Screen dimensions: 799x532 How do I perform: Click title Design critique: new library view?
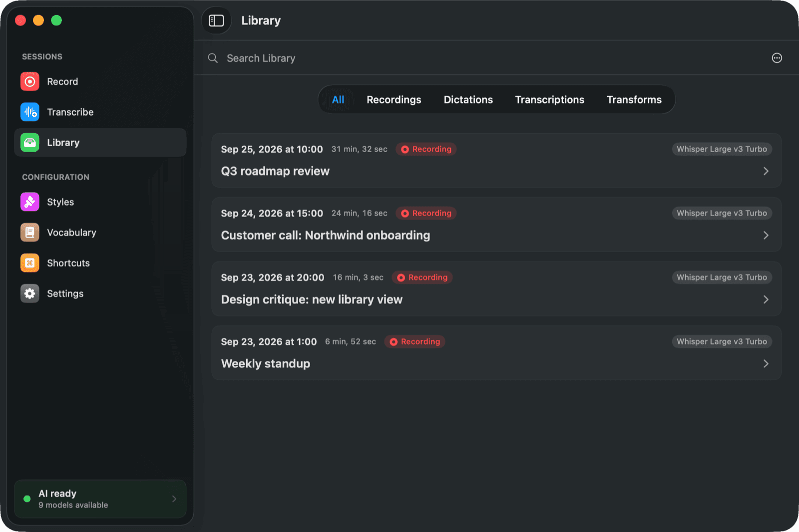click(312, 299)
